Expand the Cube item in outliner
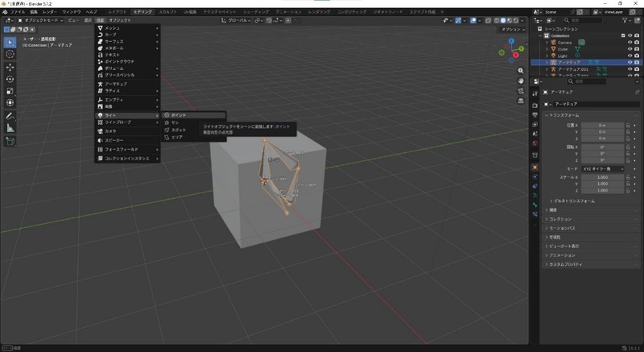The image size is (644, 352). click(x=547, y=49)
